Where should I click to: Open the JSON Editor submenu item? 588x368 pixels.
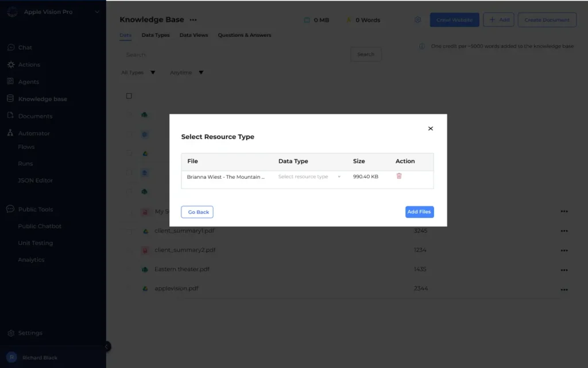point(35,180)
